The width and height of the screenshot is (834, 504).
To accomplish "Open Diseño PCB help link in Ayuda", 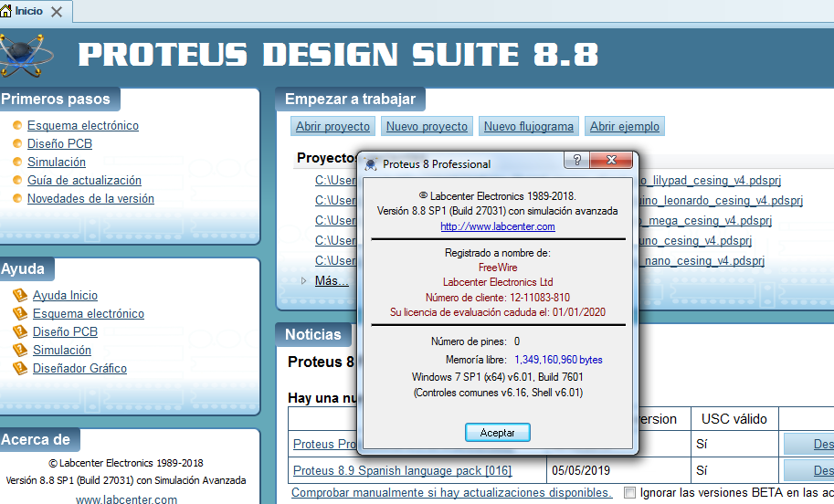I will click(66, 331).
